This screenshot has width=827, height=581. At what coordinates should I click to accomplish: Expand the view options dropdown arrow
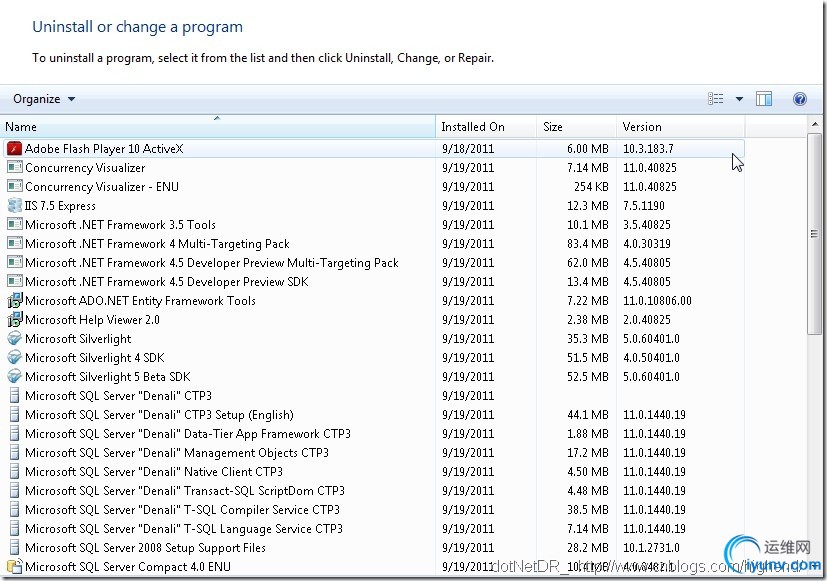(739, 99)
